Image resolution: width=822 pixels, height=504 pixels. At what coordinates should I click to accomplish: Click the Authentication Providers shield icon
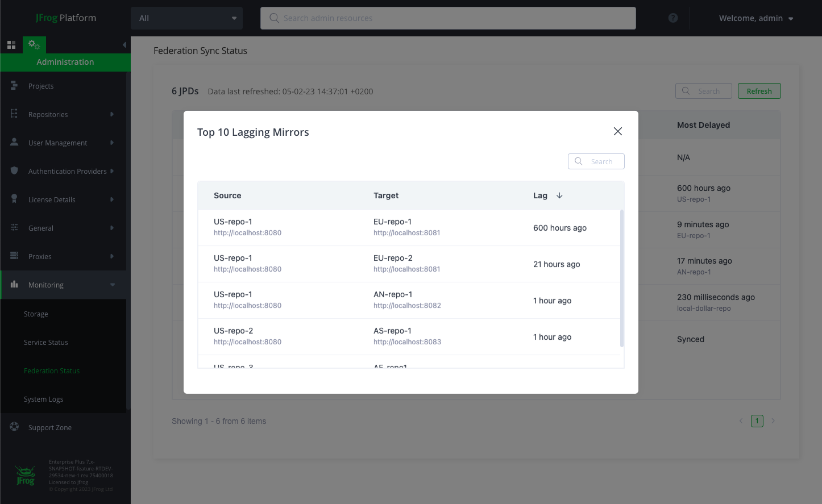[14, 170]
